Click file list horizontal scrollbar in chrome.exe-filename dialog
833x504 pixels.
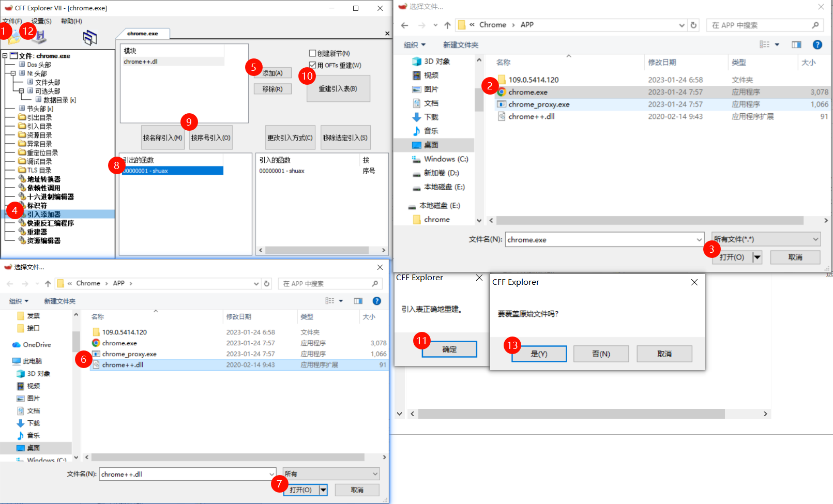pos(658,220)
